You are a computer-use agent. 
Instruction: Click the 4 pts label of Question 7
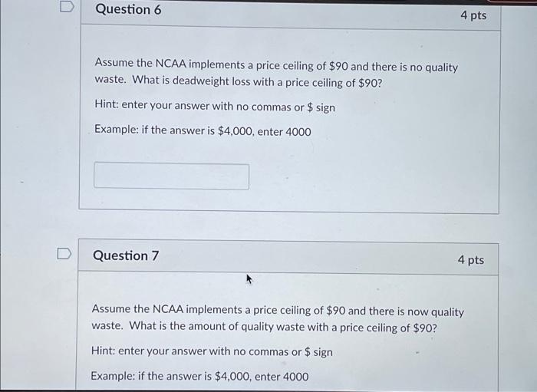[x=471, y=260]
